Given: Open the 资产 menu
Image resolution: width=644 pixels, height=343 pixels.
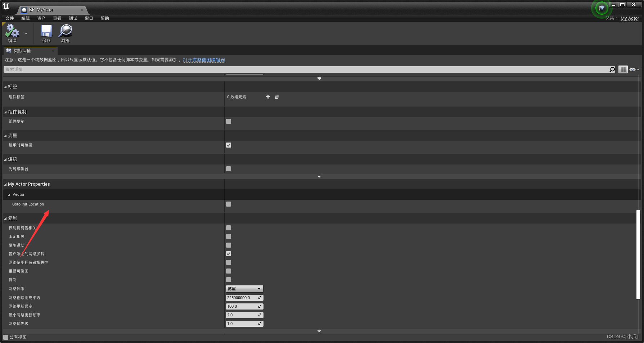Looking at the screenshot, I should point(41,18).
